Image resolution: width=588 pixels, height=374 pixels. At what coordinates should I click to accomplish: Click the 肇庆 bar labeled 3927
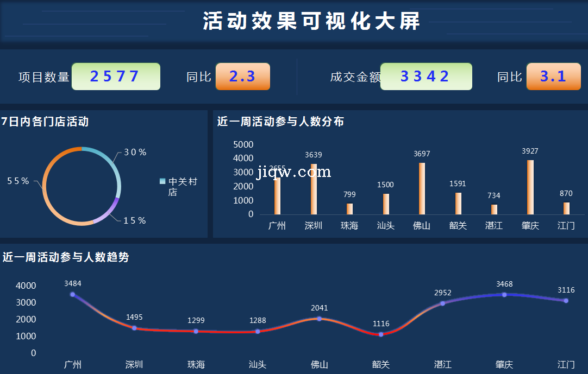pyautogui.click(x=530, y=187)
